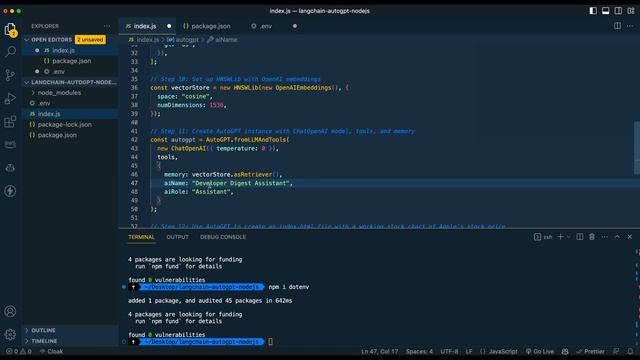The height and width of the screenshot is (360, 640).
Task: Click Ln 47, Col 17 cursor position
Action: (x=379, y=351)
